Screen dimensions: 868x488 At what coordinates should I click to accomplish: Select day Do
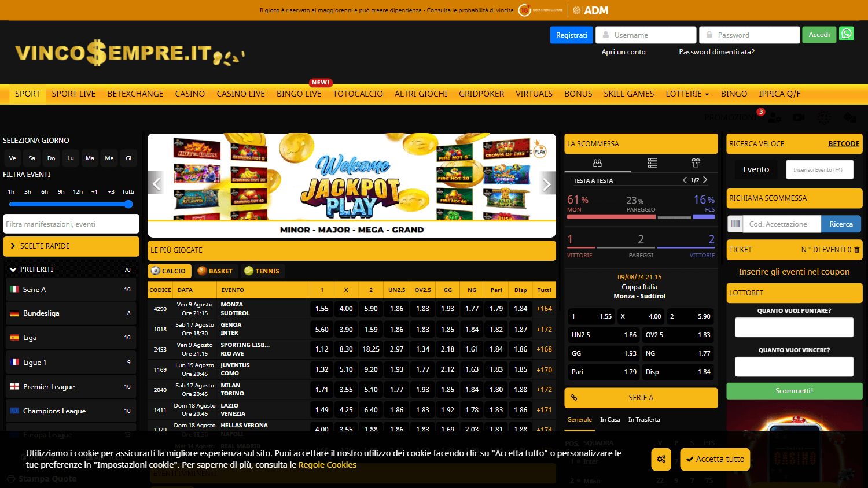(52, 158)
